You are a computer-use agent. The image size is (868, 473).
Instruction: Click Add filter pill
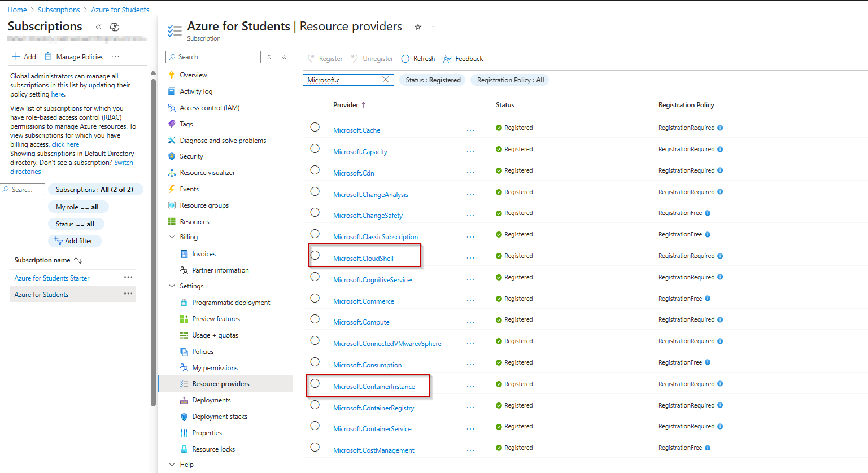point(74,241)
